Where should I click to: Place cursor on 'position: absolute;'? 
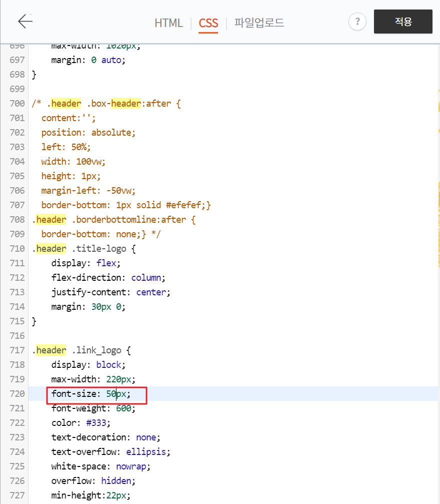pyautogui.click(x=88, y=133)
